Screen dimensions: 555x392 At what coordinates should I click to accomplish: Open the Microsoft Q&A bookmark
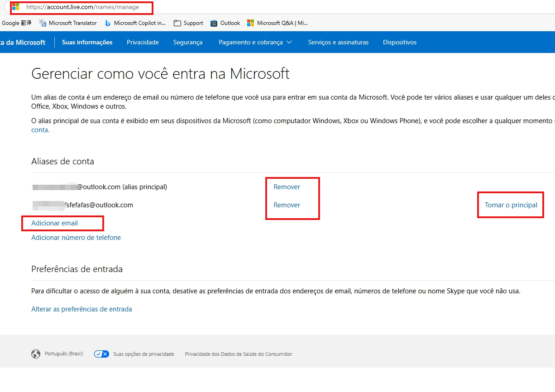pyautogui.click(x=277, y=23)
